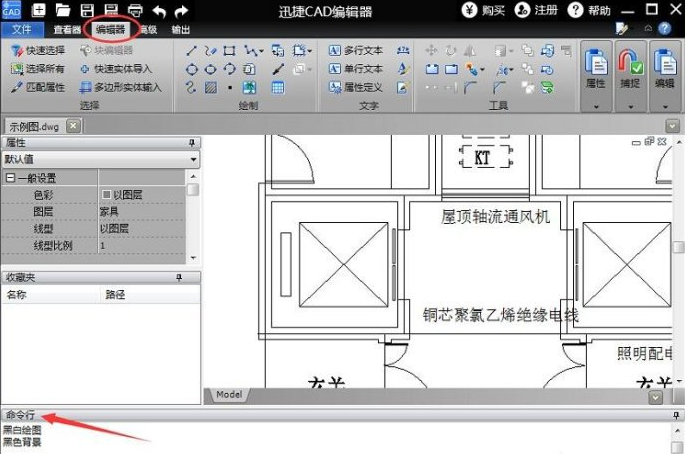Toggle the 捕捉 snap button
685x454 pixels.
tap(631, 73)
